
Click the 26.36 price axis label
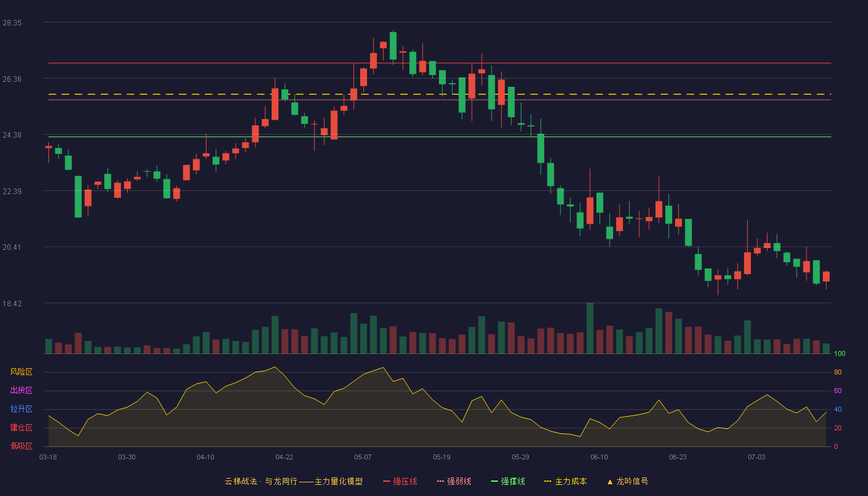pos(12,79)
